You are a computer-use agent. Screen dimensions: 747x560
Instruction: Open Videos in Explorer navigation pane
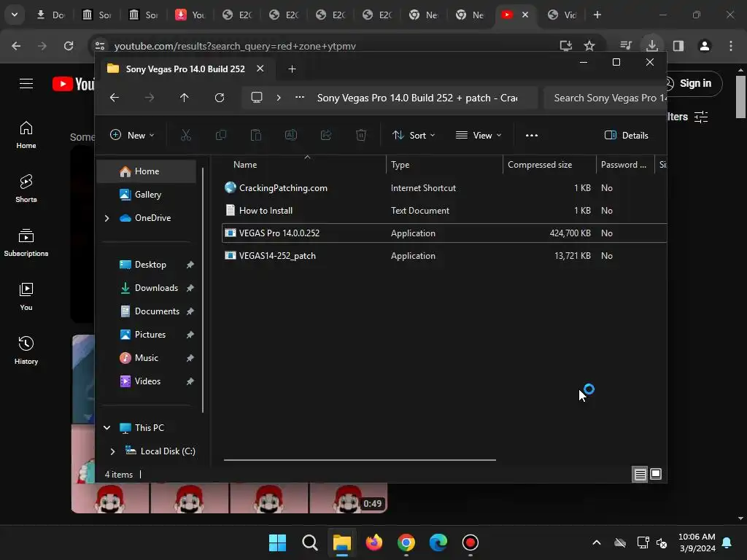(147, 381)
